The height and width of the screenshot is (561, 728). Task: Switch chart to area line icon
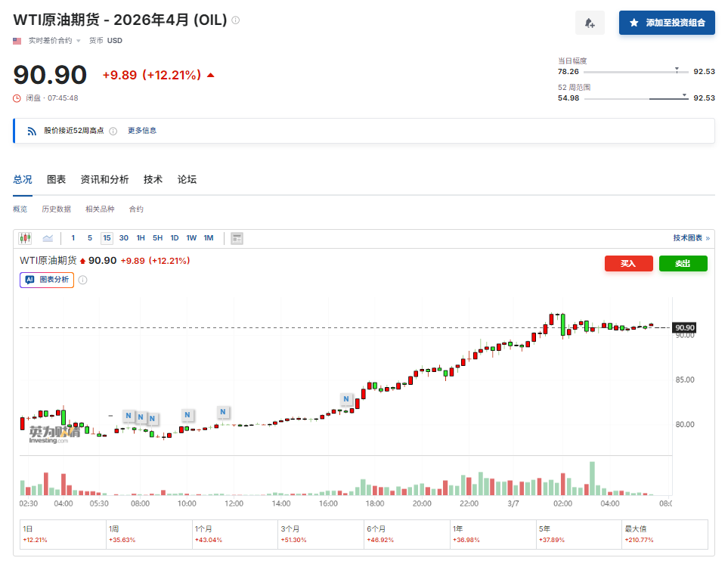coord(48,238)
